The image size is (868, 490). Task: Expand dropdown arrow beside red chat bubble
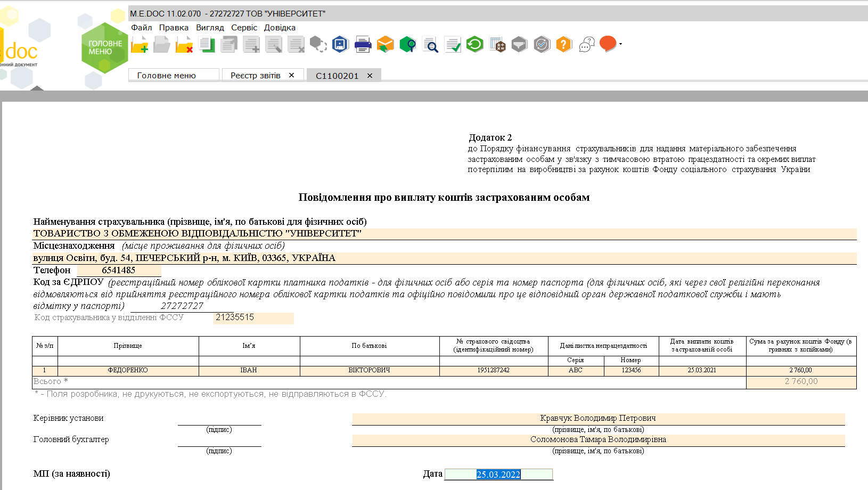[x=620, y=44]
